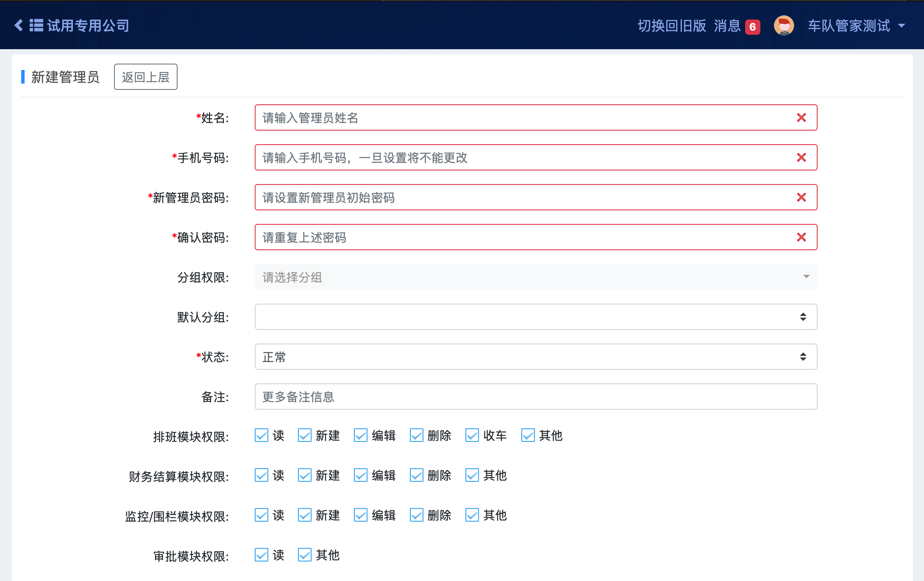Viewport: 924px width, 581px height.
Task: Click the 返回上层 button
Action: (145, 77)
